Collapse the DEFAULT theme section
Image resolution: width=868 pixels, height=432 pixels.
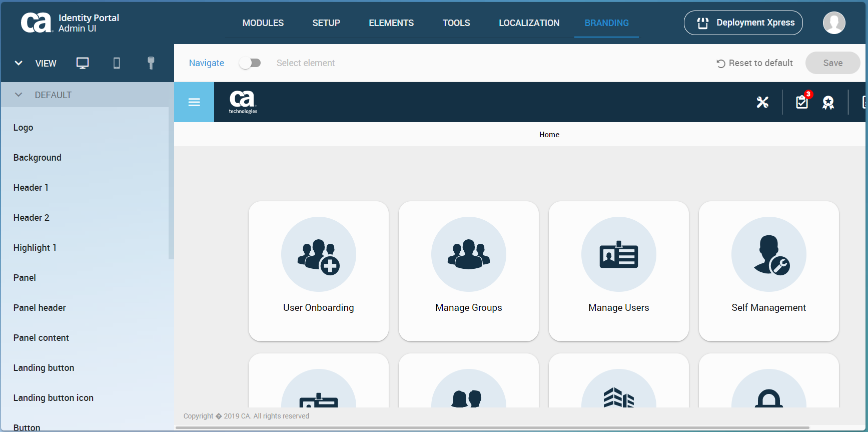[x=19, y=95]
